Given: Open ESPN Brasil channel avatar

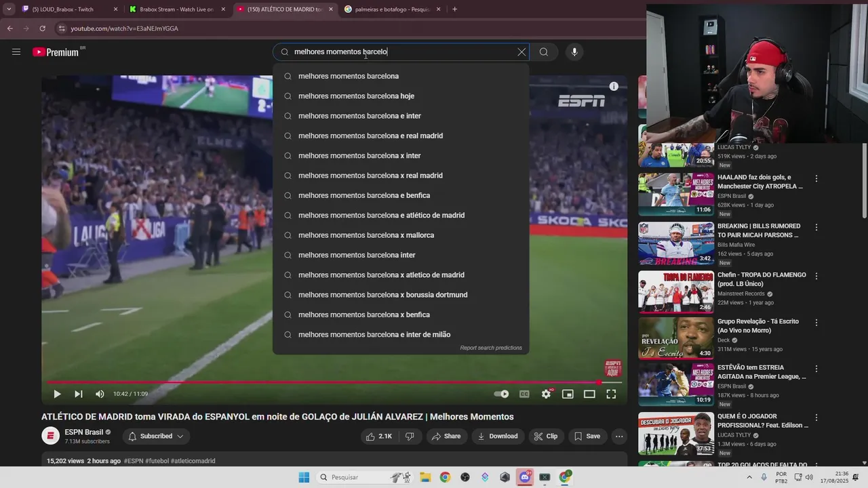Looking at the screenshot, I should tap(51, 436).
